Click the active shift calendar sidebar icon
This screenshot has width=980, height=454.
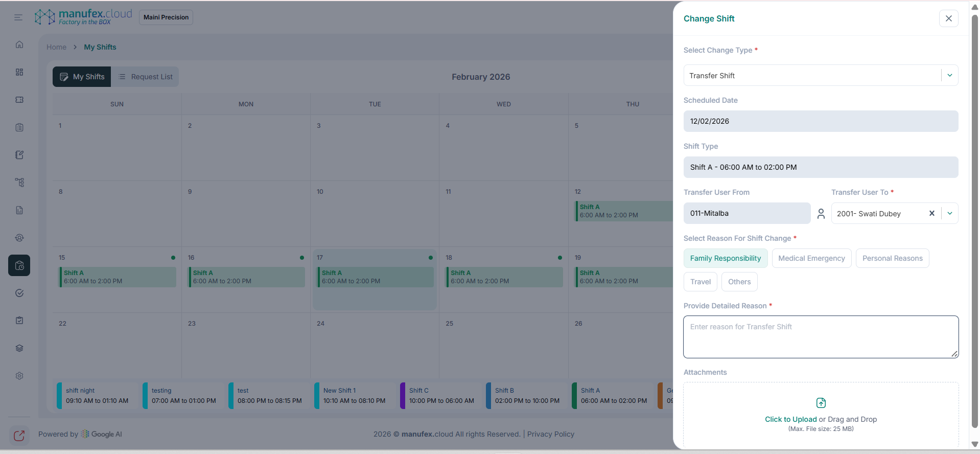[x=19, y=265]
